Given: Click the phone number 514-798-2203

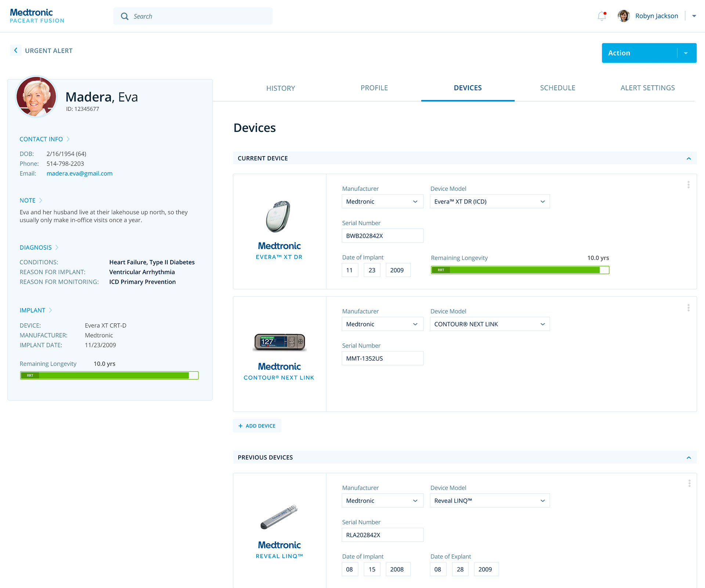Looking at the screenshot, I should tap(65, 164).
